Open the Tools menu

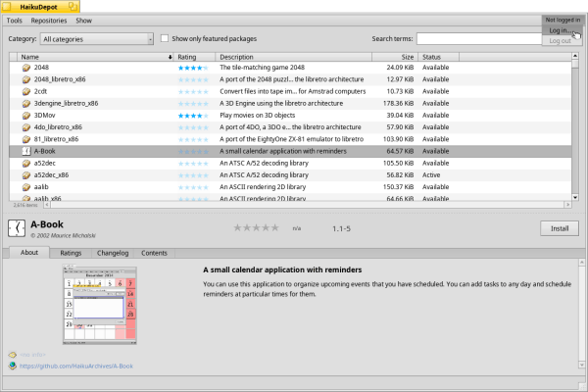pos(15,20)
